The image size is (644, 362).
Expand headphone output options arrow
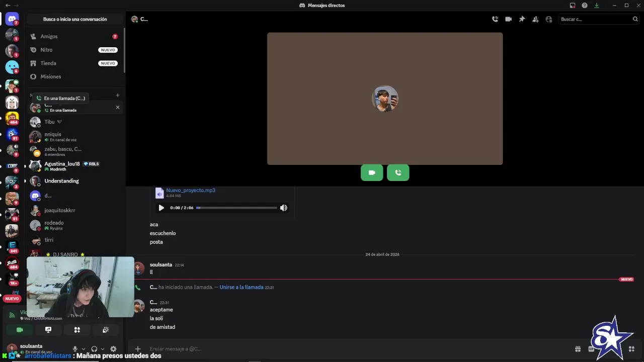(103, 349)
